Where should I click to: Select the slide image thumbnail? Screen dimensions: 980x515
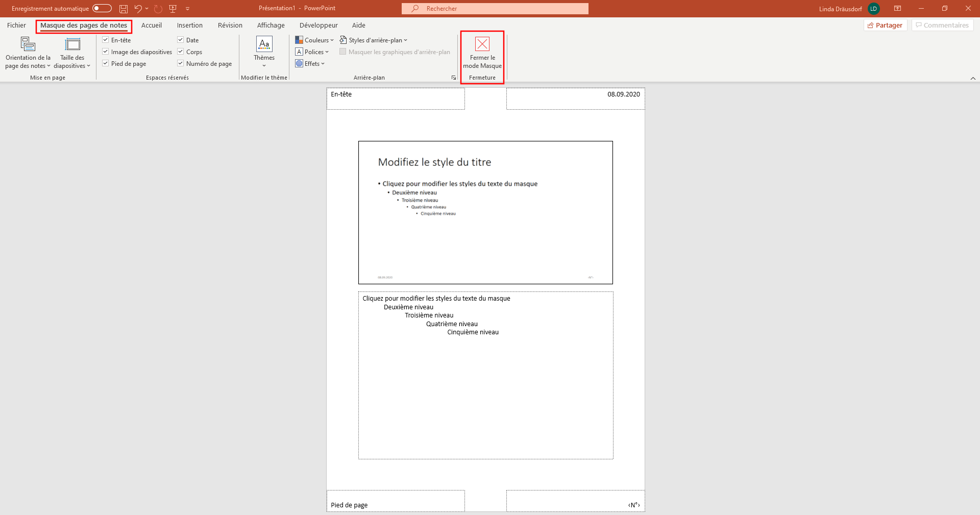point(485,212)
